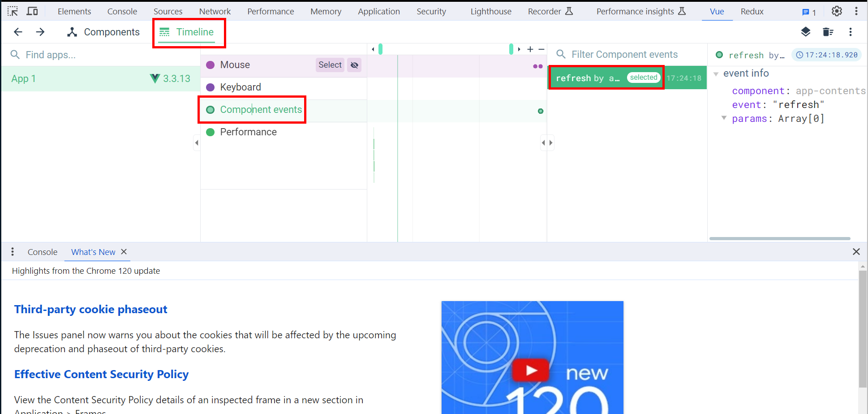Move the timeline right with small arrow
Screen dimensions: 868x414
pyautogui.click(x=519, y=49)
